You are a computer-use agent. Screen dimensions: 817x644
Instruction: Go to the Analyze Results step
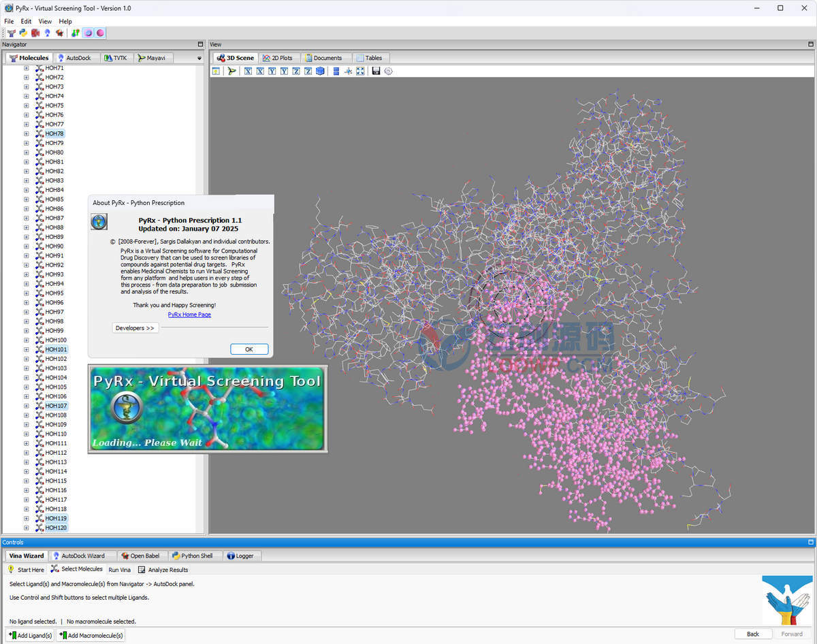[x=163, y=570]
